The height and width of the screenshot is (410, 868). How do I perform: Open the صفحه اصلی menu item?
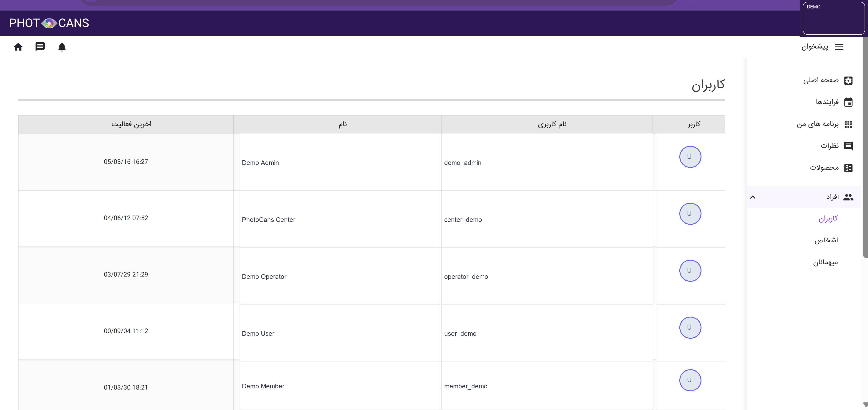point(821,80)
